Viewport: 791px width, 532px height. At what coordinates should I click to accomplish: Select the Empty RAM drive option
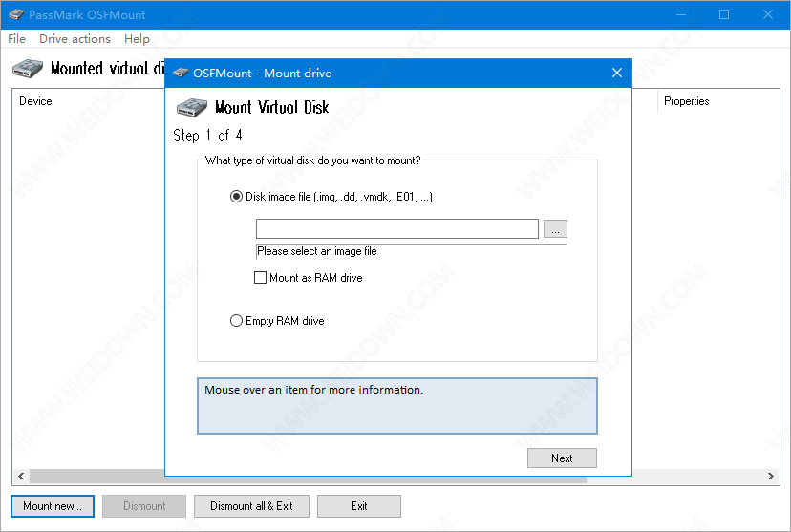[x=236, y=321]
